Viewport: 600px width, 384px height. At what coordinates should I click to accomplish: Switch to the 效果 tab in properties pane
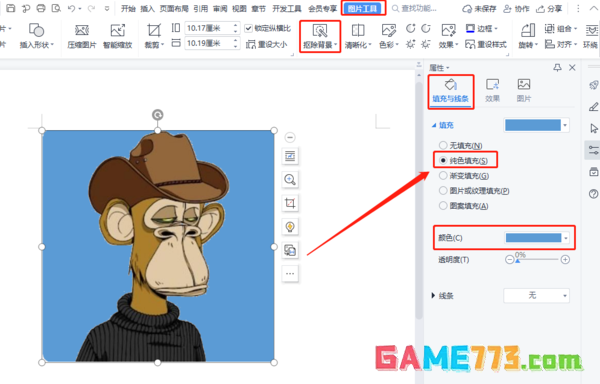pos(492,91)
